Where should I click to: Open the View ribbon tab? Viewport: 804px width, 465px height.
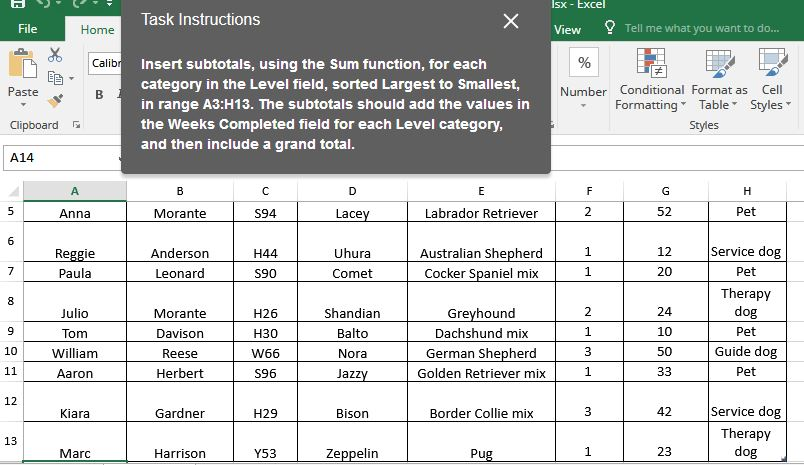(x=567, y=30)
